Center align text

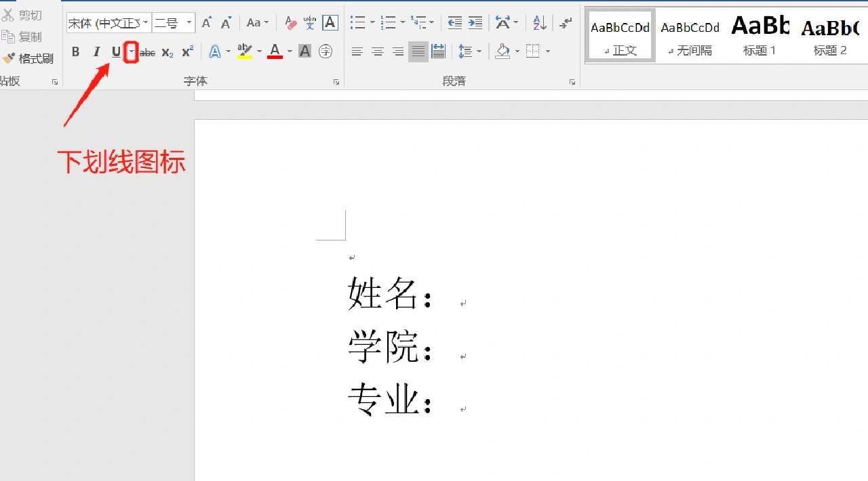(x=378, y=51)
